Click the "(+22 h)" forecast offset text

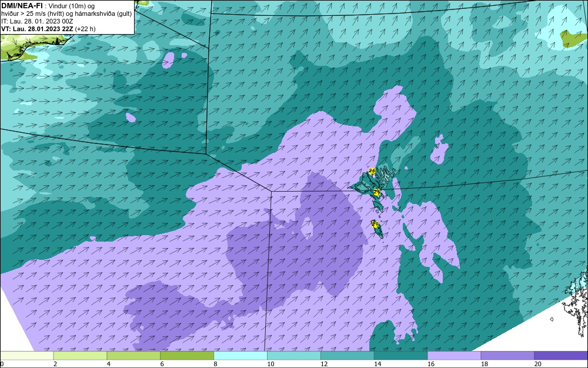click(85, 29)
